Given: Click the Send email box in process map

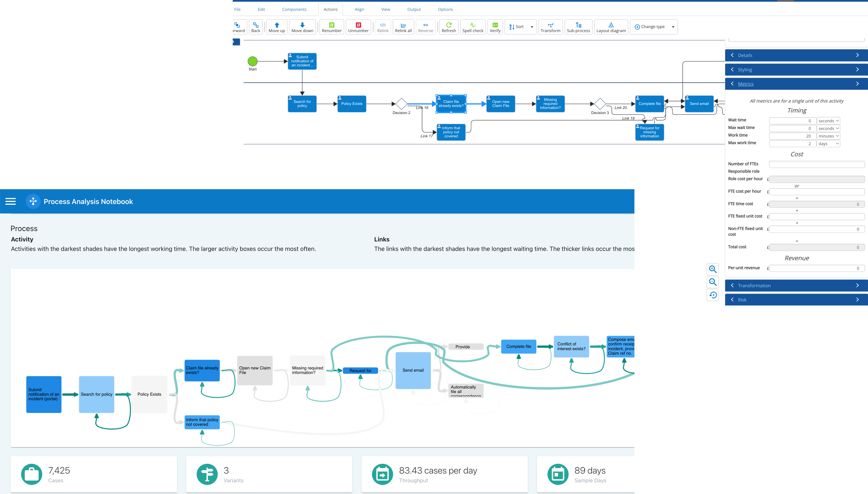Looking at the screenshot, I should coord(413,371).
